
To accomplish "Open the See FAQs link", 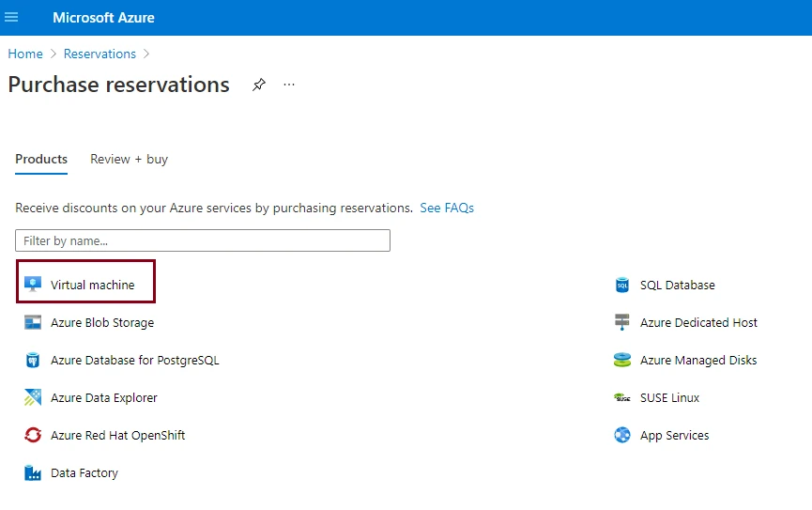I will tap(447, 208).
